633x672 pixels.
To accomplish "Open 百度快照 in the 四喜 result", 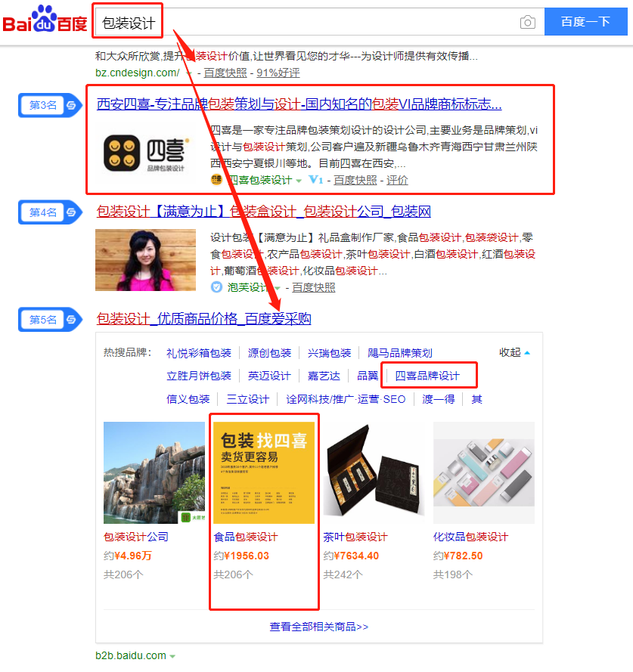I will click(x=355, y=181).
